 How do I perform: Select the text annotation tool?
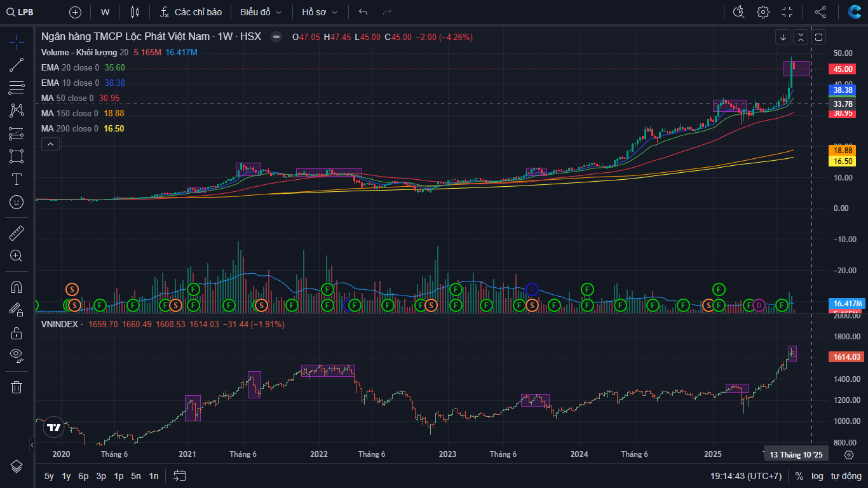click(x=17, y=179)
